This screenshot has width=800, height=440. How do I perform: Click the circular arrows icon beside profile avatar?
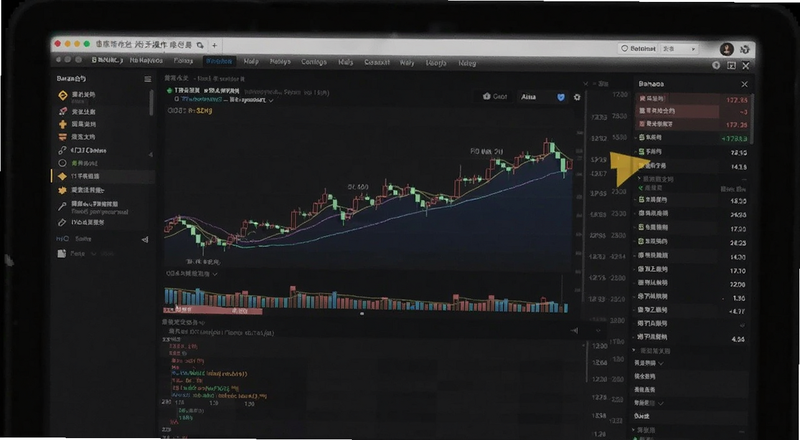tap(744, 50)
